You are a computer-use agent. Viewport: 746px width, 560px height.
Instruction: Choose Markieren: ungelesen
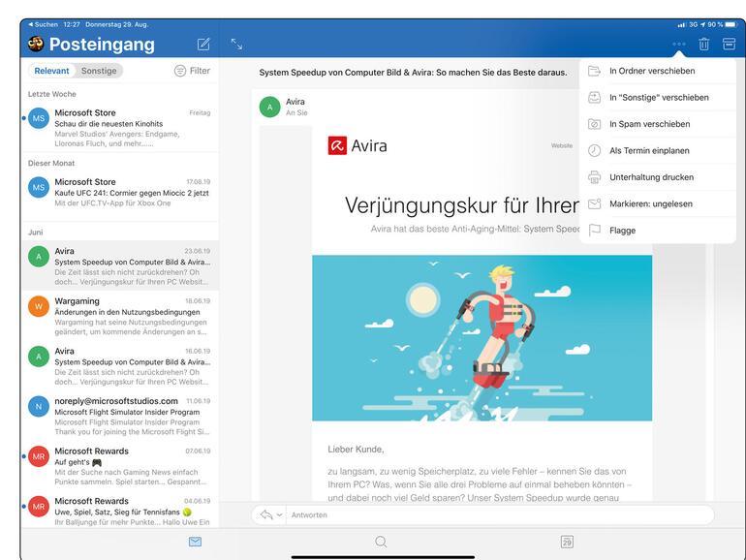tap(658, 204)
